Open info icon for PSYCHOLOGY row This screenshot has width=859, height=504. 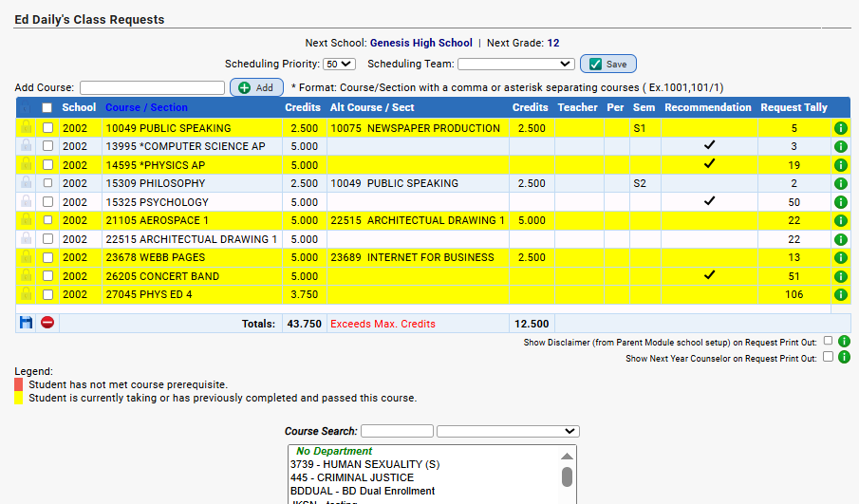pos(840,202)
